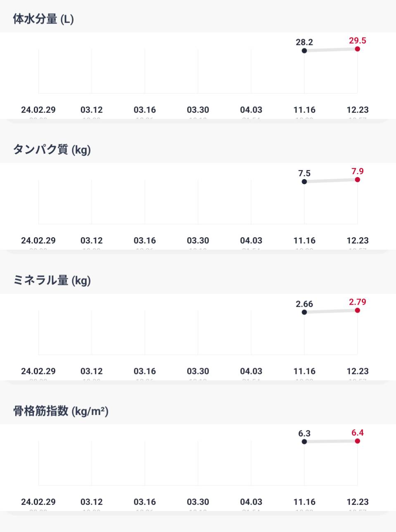The width and height of the screenshot is (396, 532).
Task: Tap 03.30 date under 骨格筋指数 chart
Action: [x=198, y=502]
